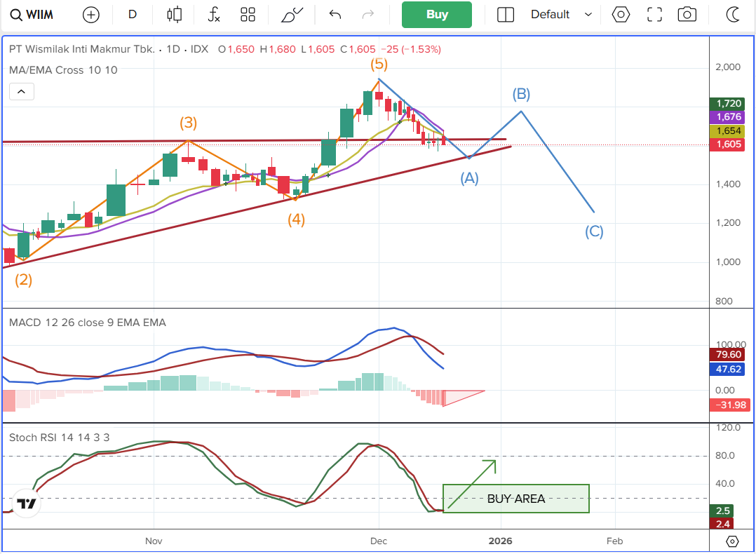
Task: Click the Feb label on the time axis
Action: [615, 541]
